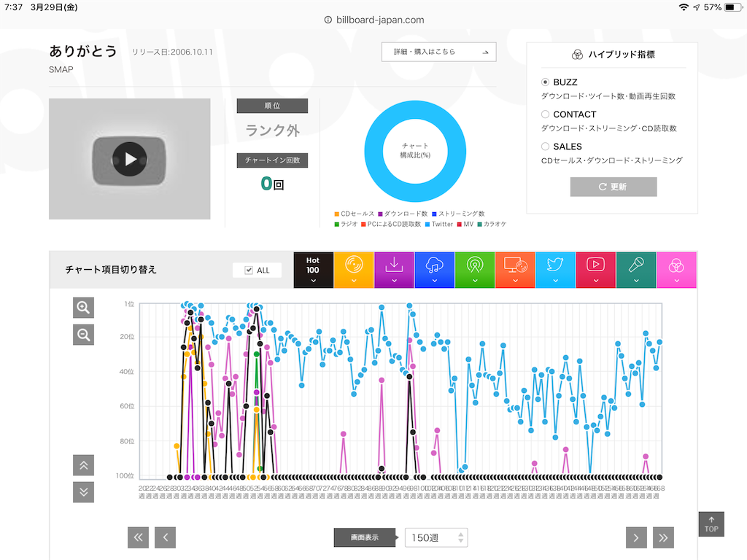Click the double chevron up icon
The height and width of the screenshot is (560, 747).
[x=83, y=465]
